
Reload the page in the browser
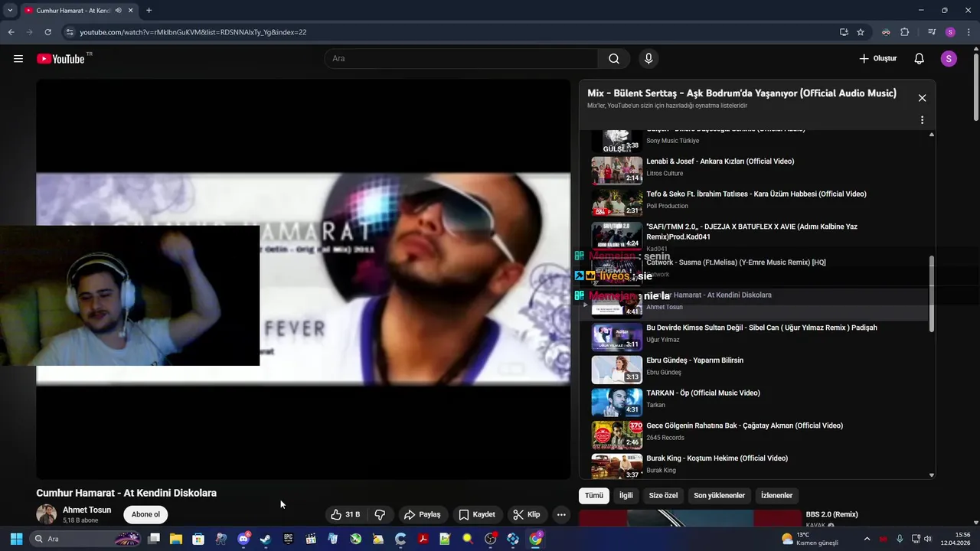click(x=47, y=32)
